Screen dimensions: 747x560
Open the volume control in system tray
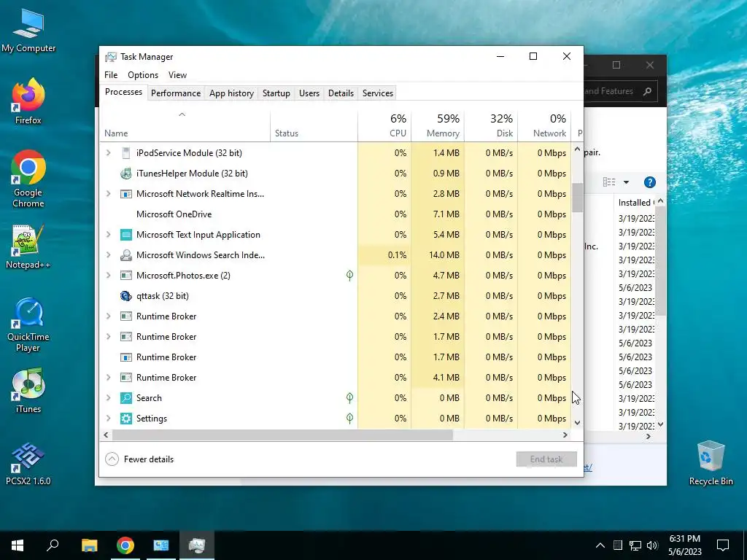(x=652, y=545)
